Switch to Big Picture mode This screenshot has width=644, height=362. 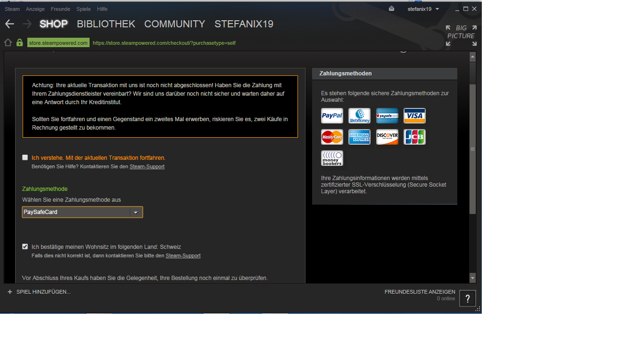461,36
